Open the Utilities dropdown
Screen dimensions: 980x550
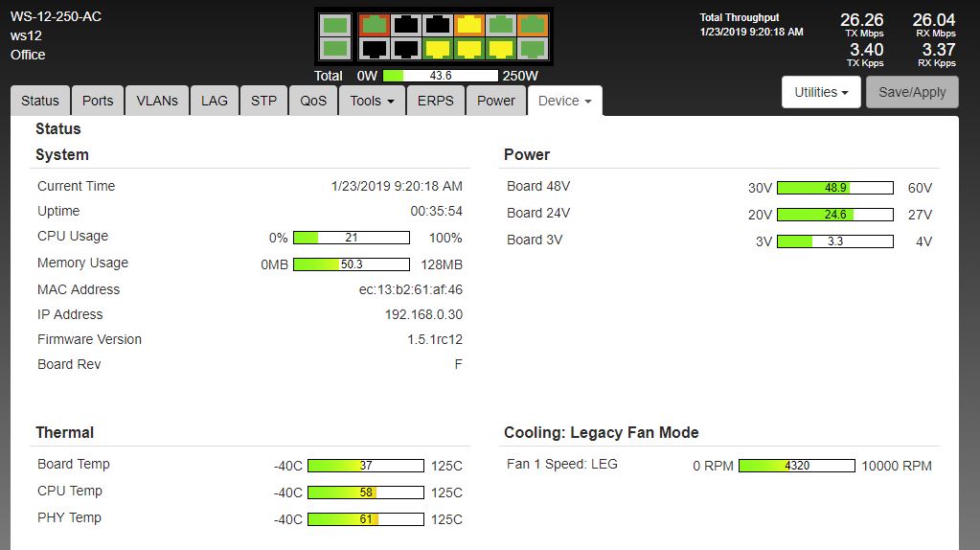[x=821, y=92]
